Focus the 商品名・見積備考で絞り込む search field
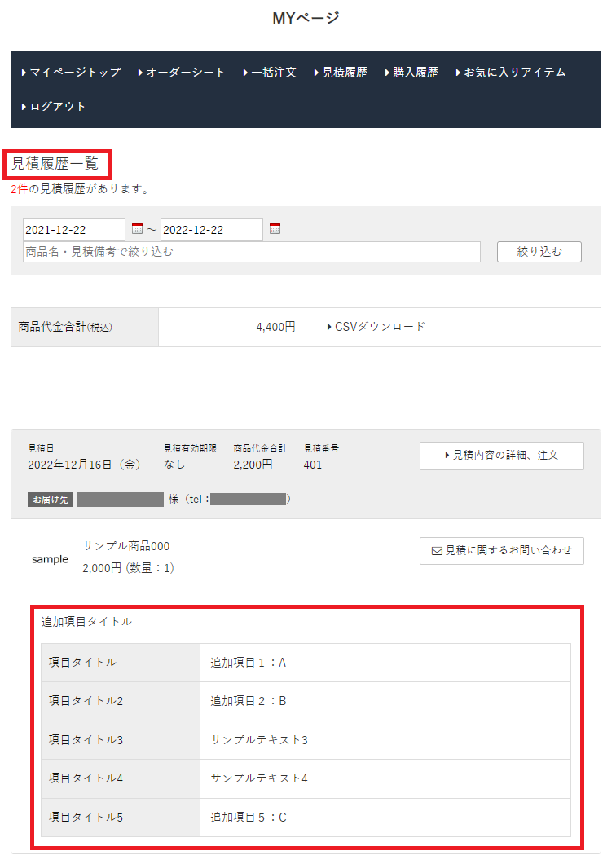 (x=252, y=252)
